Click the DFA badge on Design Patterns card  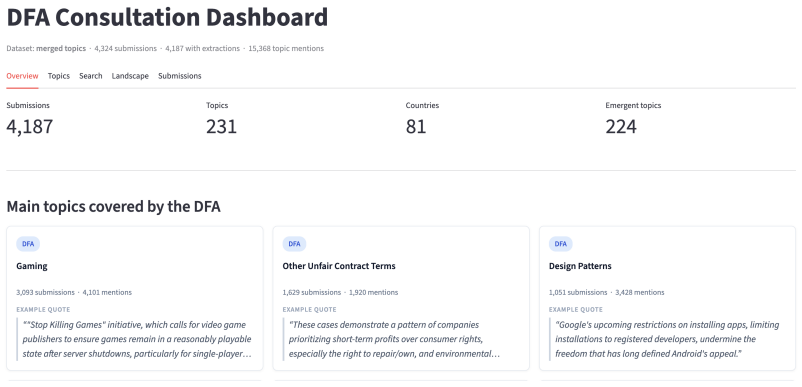pyautogui.click(x=561, y=244)
